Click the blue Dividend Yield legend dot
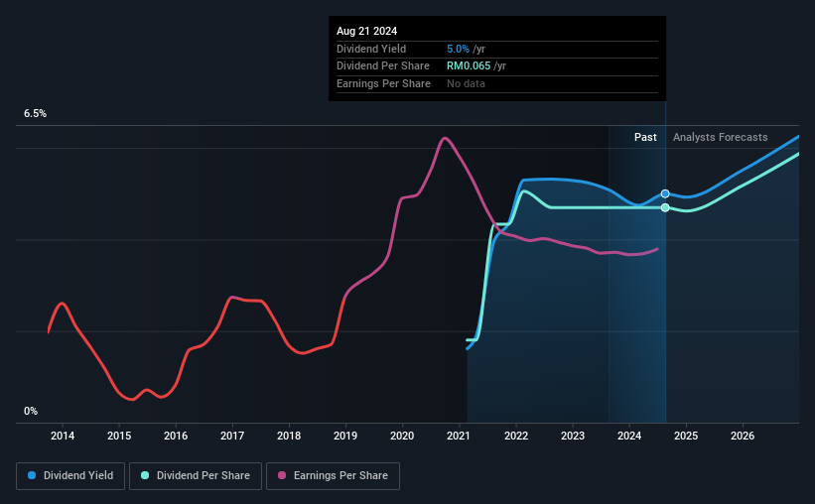This screenshot has height=504, width=815. tap(32, 475)
